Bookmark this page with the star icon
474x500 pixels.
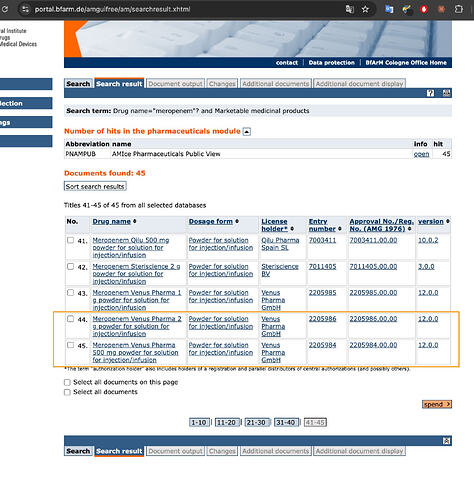pyautogui.click(x=365, y=9)
